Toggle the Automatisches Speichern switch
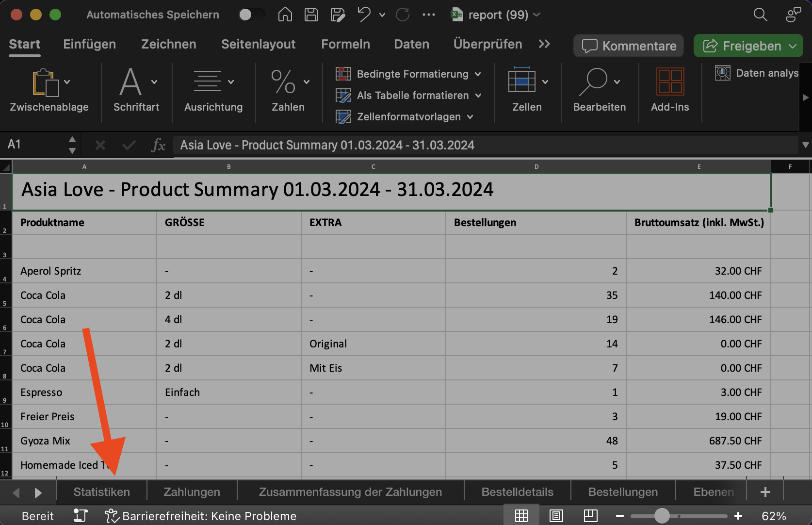This screenshot has width=812, height=525. point(252,15)
